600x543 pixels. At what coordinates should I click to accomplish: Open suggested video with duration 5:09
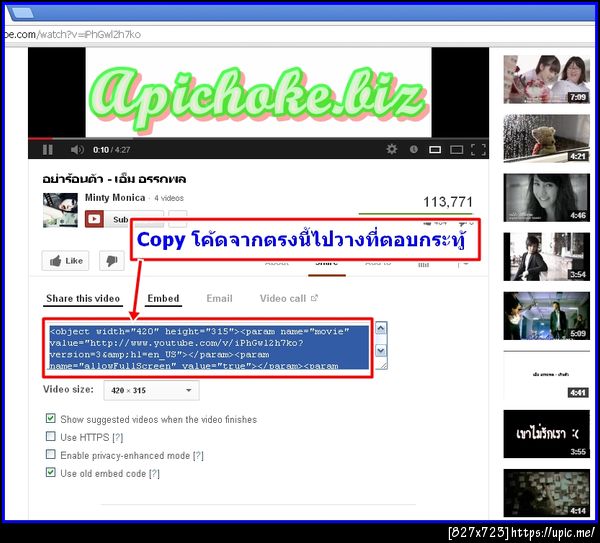pos(546,316)
